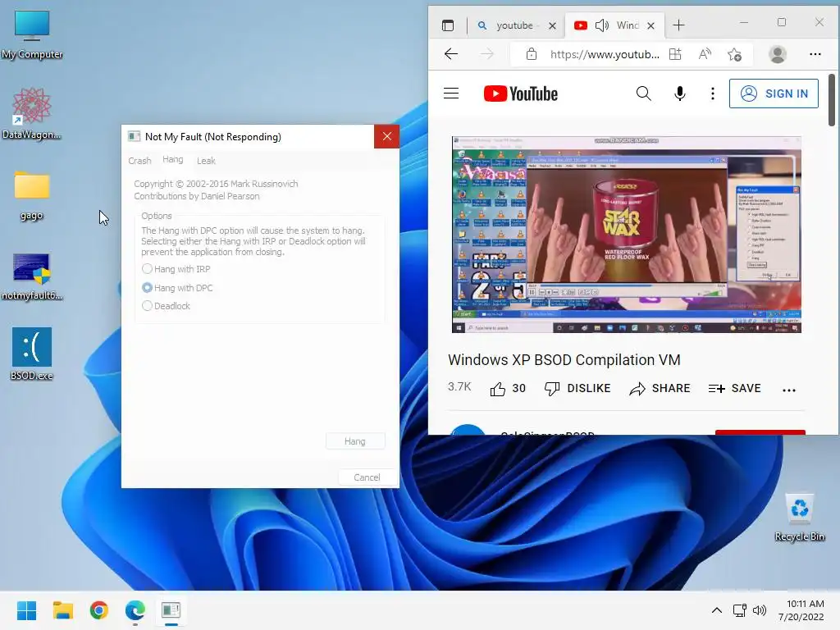Open a new Edge tab
Screen dimensions: 840x630
coord(678,25)
